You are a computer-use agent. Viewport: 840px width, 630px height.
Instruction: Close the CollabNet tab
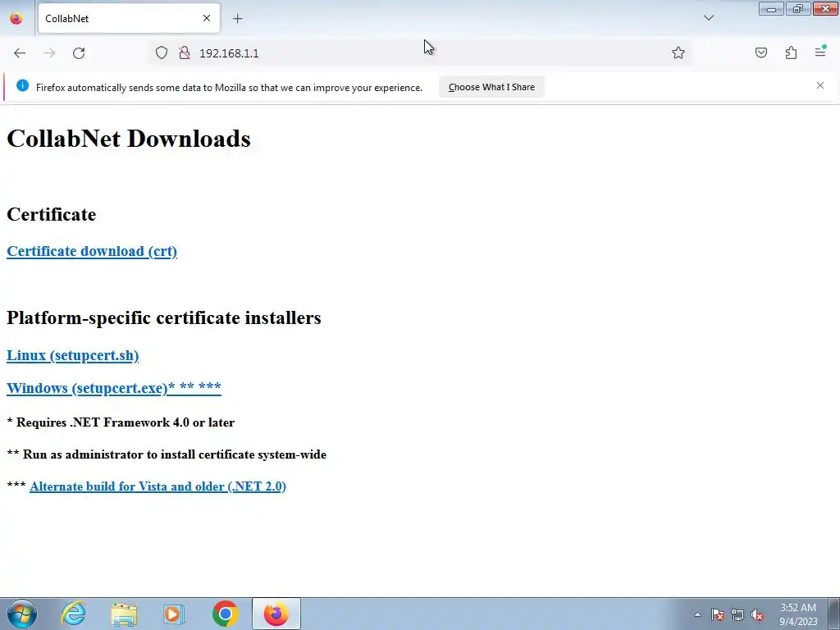pos(206,18)
